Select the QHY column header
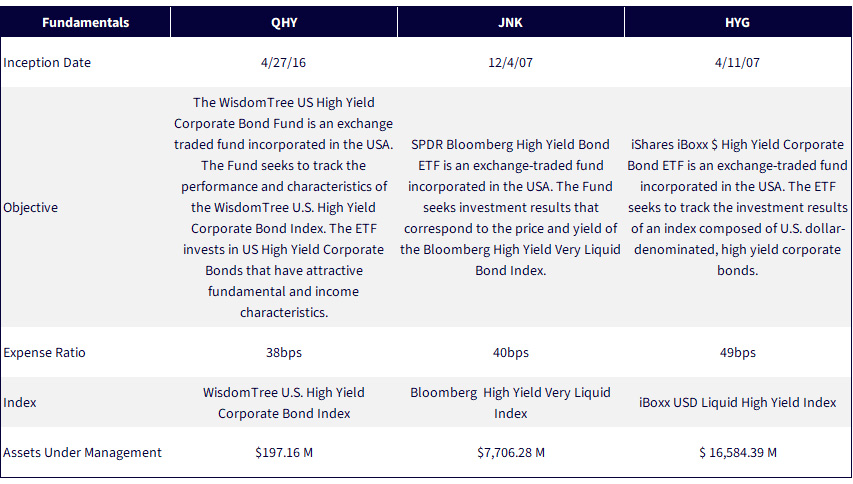853x484 pixels. 284,22
